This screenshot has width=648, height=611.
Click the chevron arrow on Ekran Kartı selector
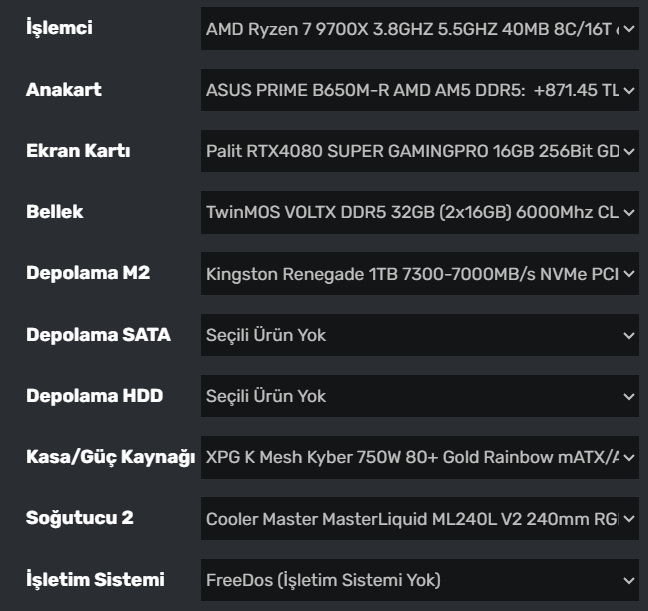[628, 152]
